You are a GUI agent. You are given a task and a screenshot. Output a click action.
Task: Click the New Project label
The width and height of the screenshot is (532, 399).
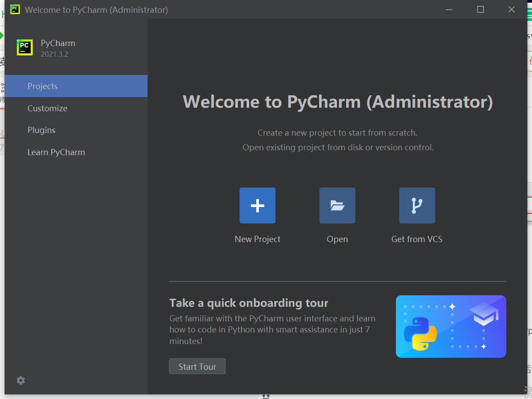[x=257, y=239]
